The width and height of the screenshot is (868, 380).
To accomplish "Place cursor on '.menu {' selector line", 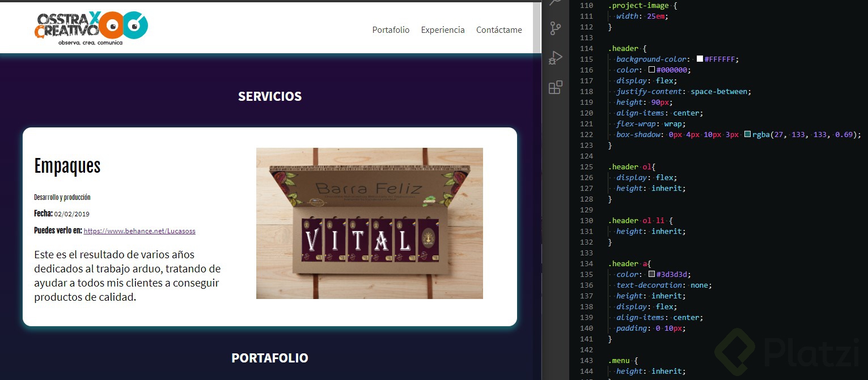I will pyautogui.click(x=623, y=360).
